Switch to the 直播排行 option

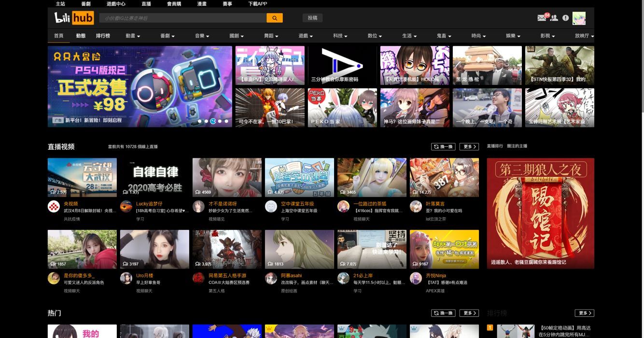[494, 146]
